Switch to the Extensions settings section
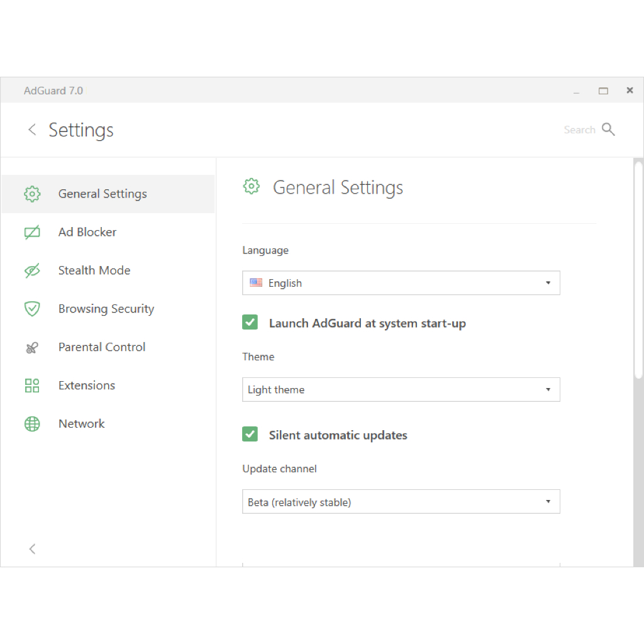644x644 pixels. [87, 386]
